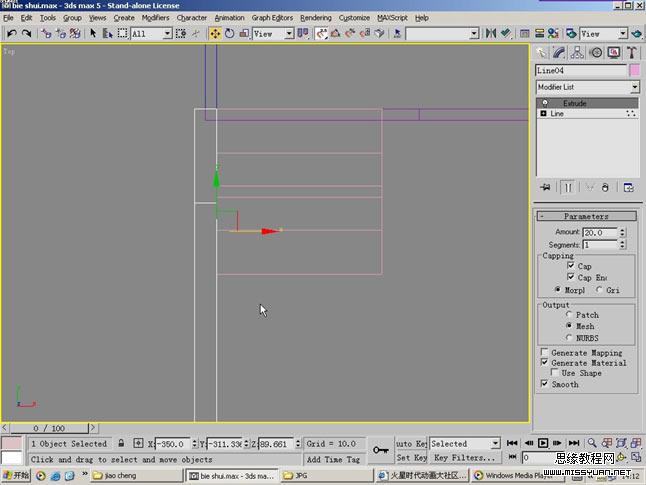Switch to the Display command panel tab
This screenshot has width=646, height=485.
pos(614,52)
